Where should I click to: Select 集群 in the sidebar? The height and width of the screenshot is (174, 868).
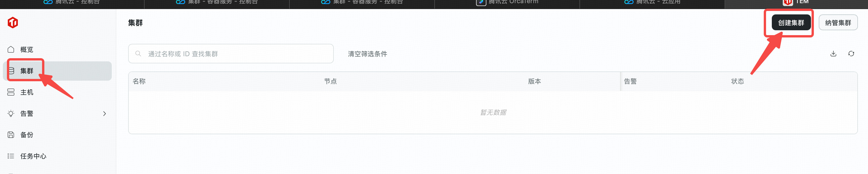[57, 71]
